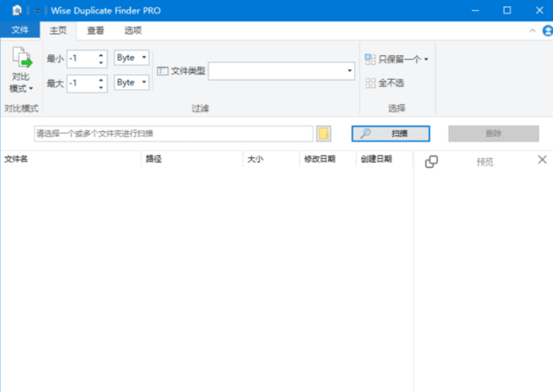
Task: Open the yellow folder browse icon
Action: pyautogui.click(x=324, y=134)
